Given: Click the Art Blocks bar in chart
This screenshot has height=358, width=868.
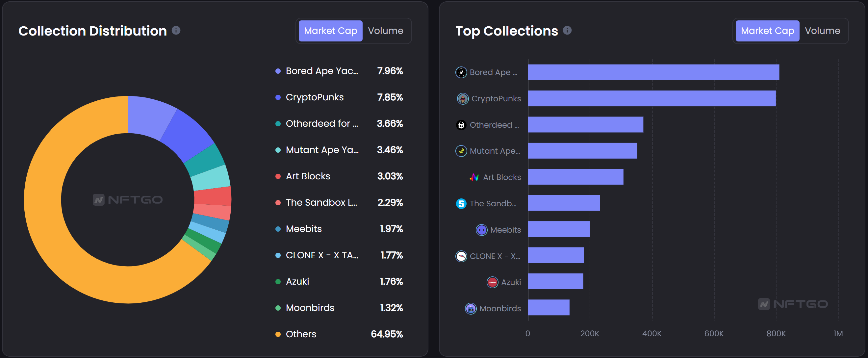Looking at the screenshot, I should [x=575, y=177].
